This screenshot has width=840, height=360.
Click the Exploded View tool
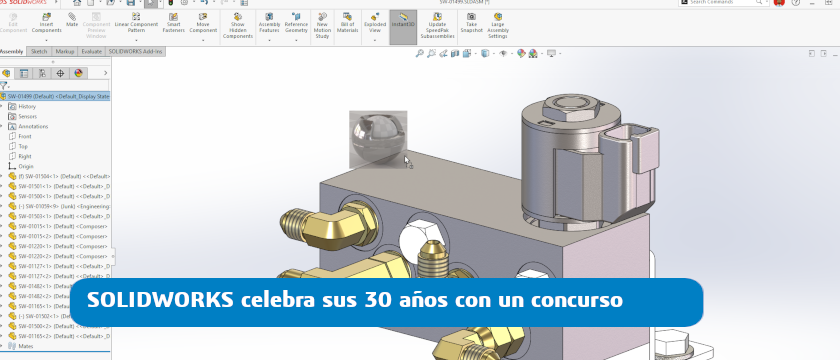click(x=374, y=24)
